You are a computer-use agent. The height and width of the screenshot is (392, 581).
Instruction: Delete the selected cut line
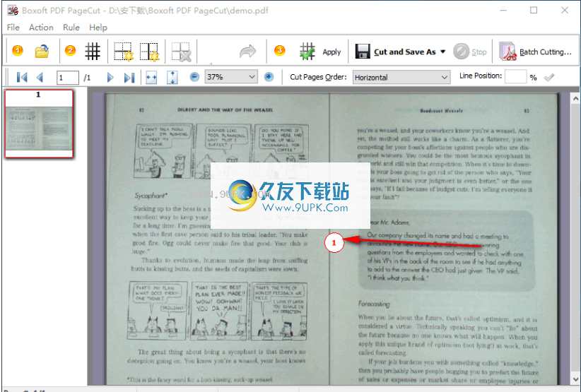tap(181, 52)
